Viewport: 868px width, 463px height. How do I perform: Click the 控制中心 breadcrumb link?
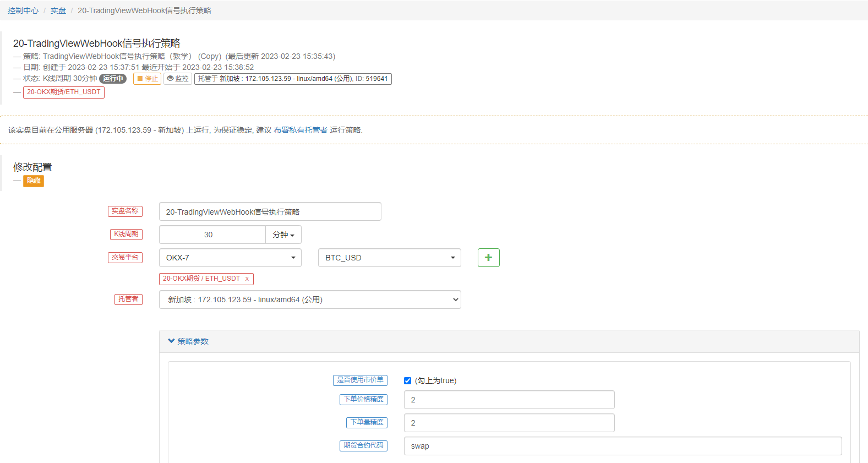click(23, 10)
